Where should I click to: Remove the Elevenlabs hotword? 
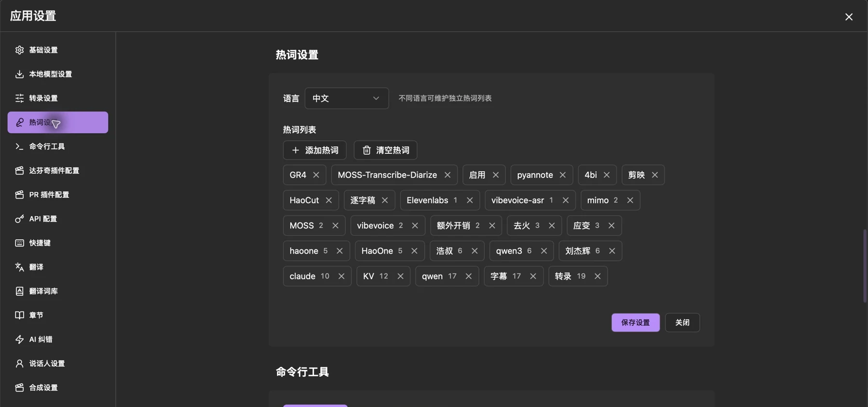coord(470,200)
